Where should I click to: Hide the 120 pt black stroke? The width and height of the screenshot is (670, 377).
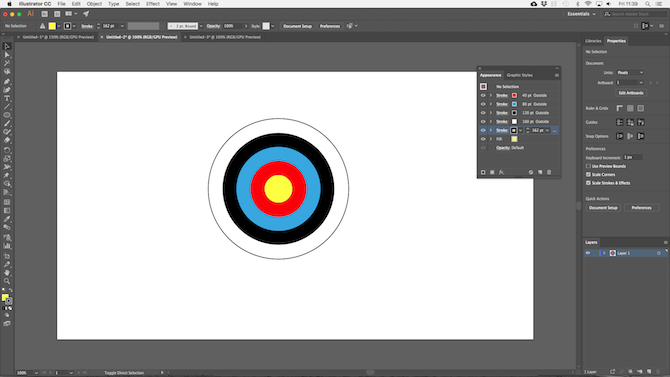(x=483, y=113)
